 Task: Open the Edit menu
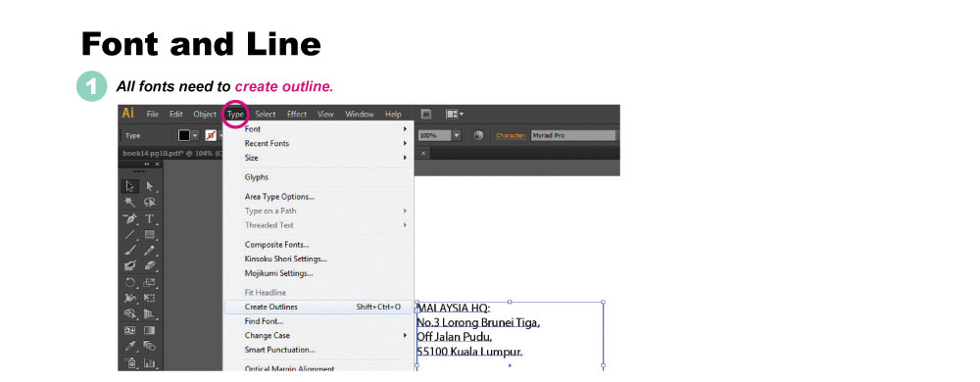[x=176, y=115]
